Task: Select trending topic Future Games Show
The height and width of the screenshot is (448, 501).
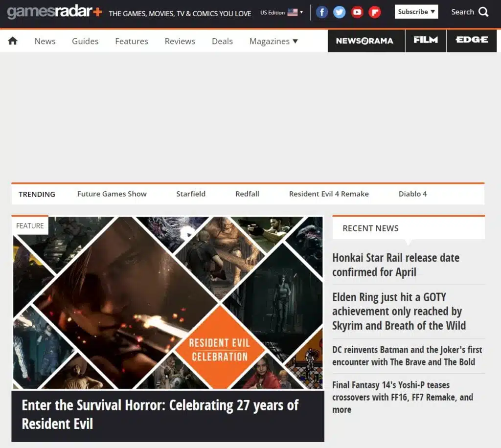Action: point(112,194)
